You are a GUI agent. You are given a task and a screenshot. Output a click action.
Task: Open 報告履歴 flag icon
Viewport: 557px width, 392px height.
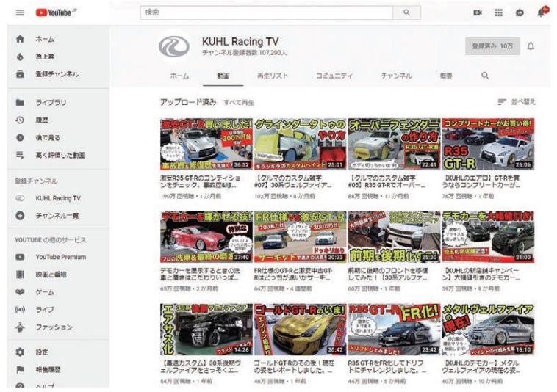pyautogui.click(x=21, y=370)
